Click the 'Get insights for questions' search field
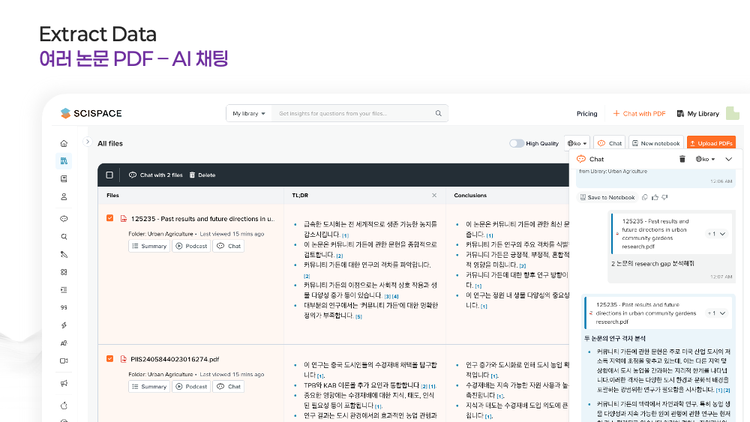Viewport: 750px width, 422px height. point(353,113)
